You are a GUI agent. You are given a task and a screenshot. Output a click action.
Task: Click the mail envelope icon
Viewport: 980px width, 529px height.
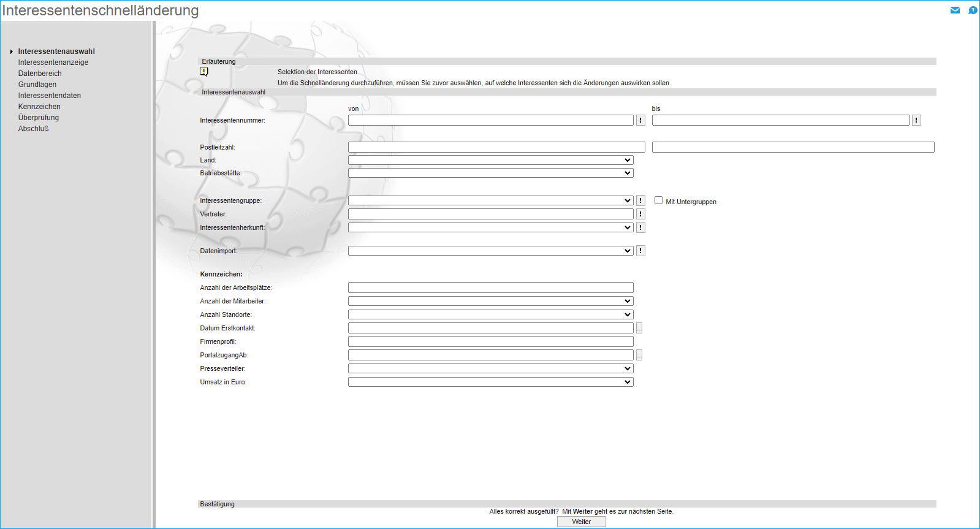[x=955, y=10]
